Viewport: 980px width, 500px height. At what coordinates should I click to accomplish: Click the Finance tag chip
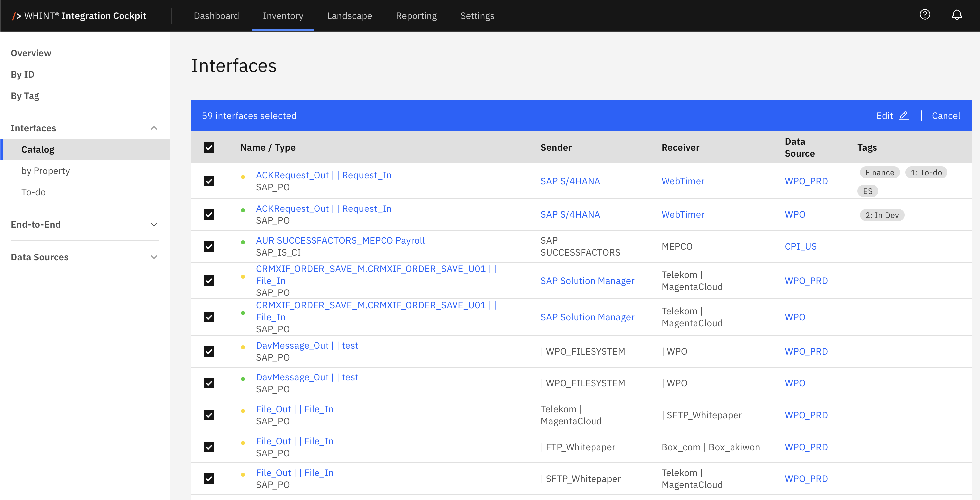click(x=879, y=173)
